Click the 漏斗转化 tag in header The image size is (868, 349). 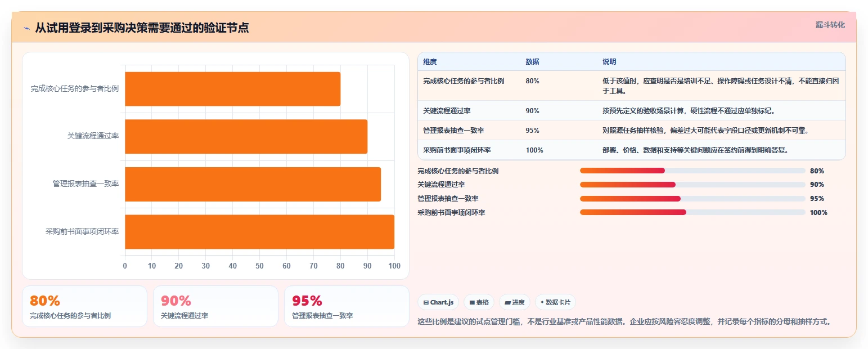pos(830,25)
